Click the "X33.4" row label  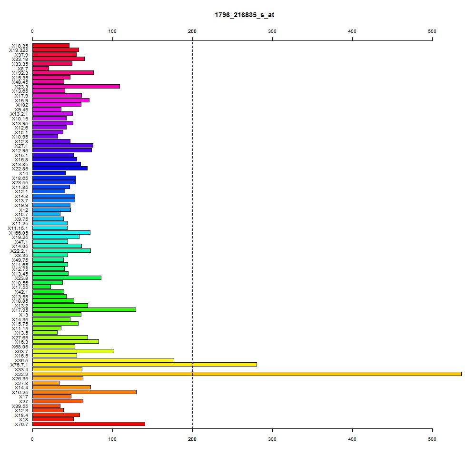21,369
